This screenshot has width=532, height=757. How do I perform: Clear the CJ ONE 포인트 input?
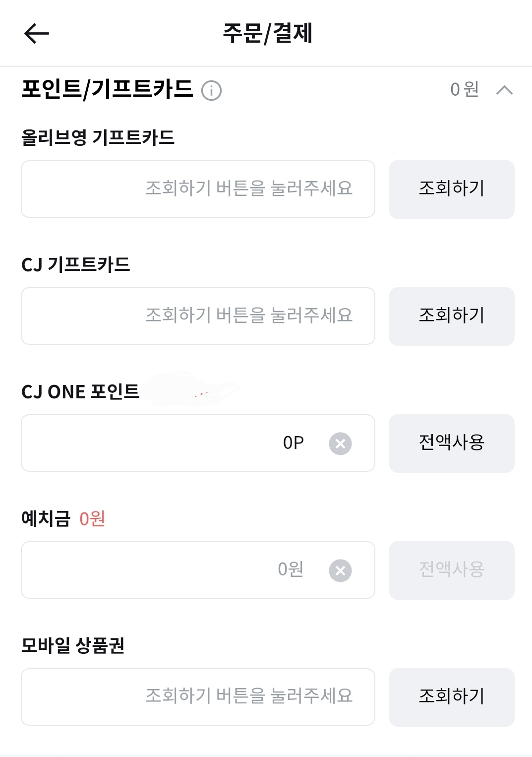click(x=340, y=443)
